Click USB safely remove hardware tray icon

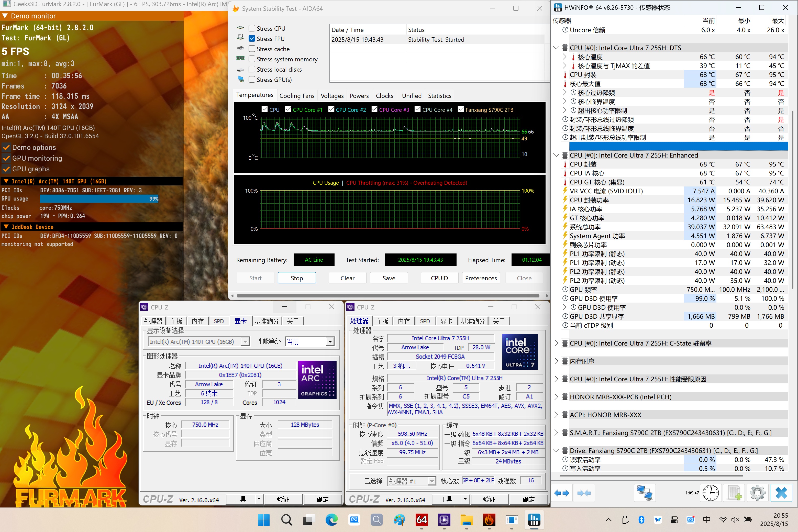click(x=625, y=519)
